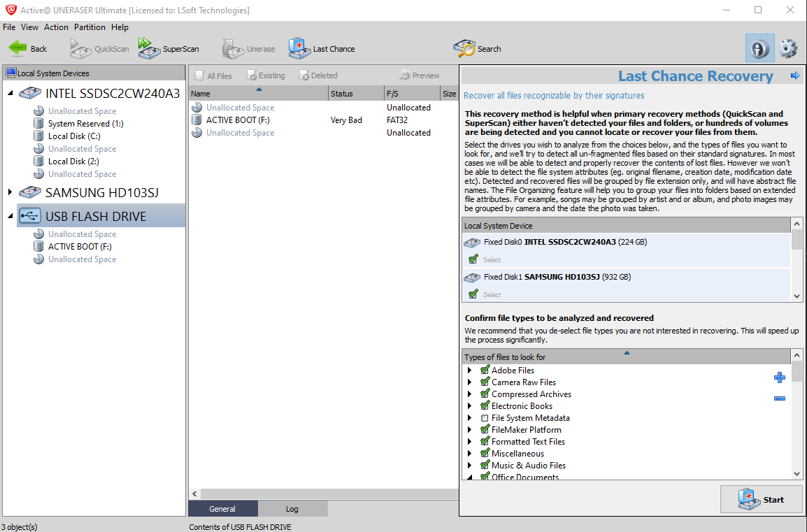
Task: Toggle Select checkbox for Fixed Disk0 INTEL
Action: pos(473,259)
